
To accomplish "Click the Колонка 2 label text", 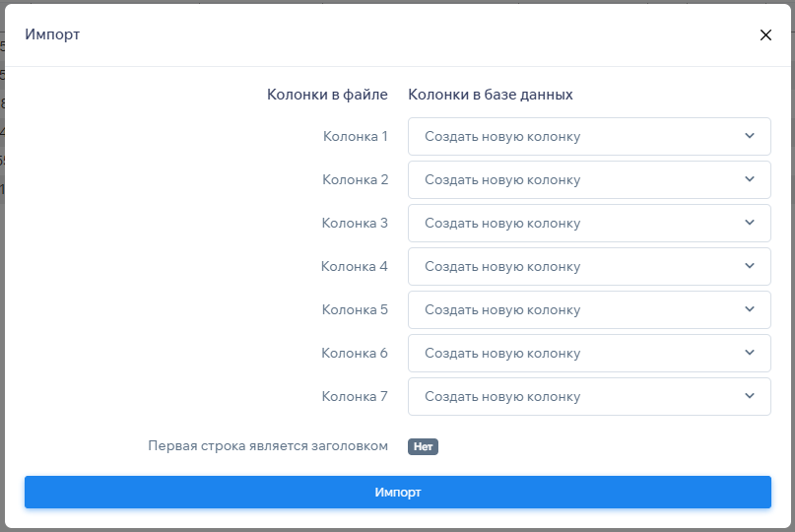I will pos(355,179).
